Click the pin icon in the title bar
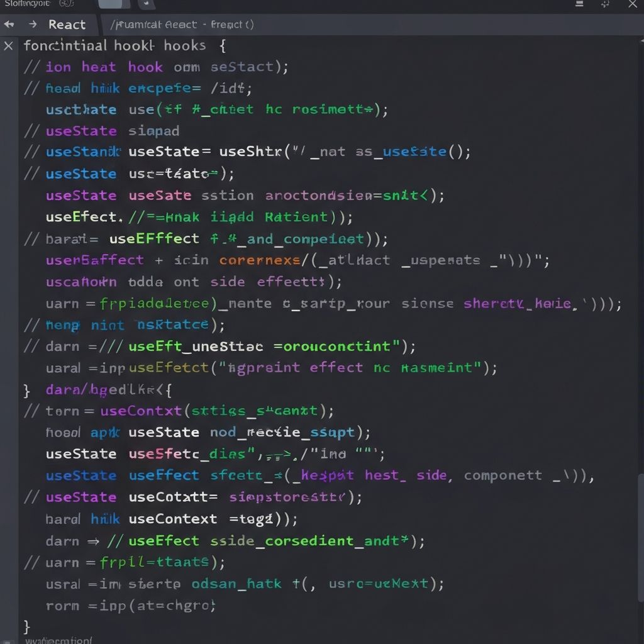The height and width of the screenshot is (644, 644). coord(606,4)
